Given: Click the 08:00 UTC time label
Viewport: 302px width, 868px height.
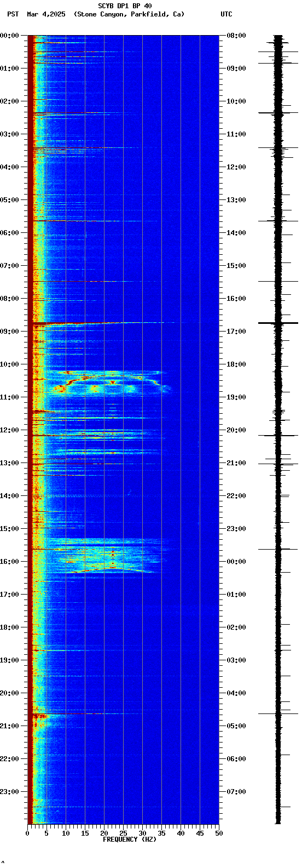Looking at the screenshot, I should click(x=236, y=36).
